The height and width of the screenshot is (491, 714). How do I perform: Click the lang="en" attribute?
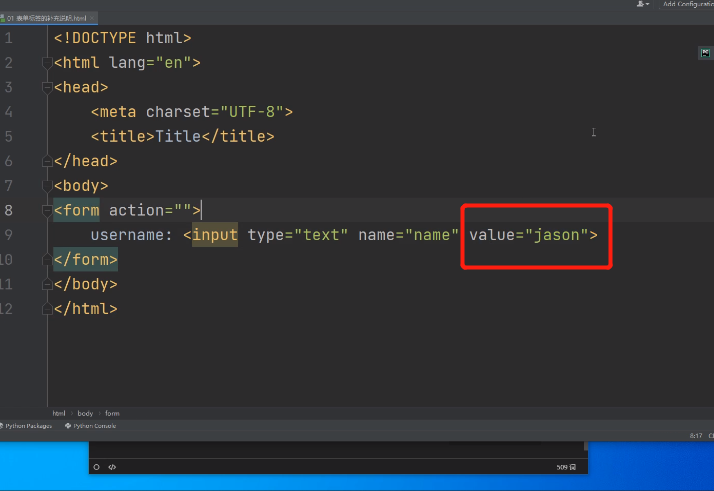(150, 62)
